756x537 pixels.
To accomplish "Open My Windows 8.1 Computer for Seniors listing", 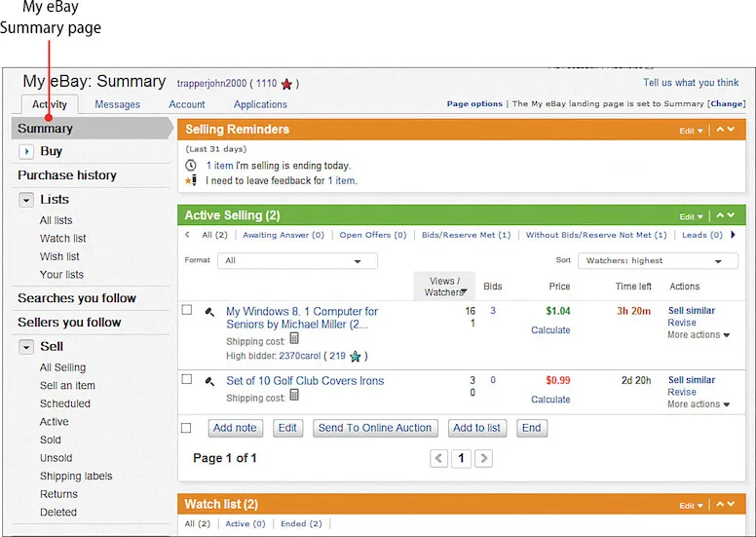I will 302,318.
